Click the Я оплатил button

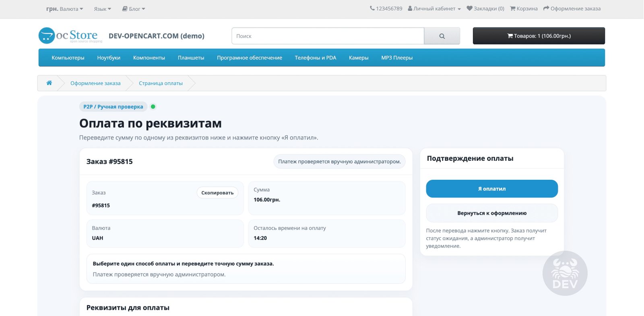click(492, 189)
